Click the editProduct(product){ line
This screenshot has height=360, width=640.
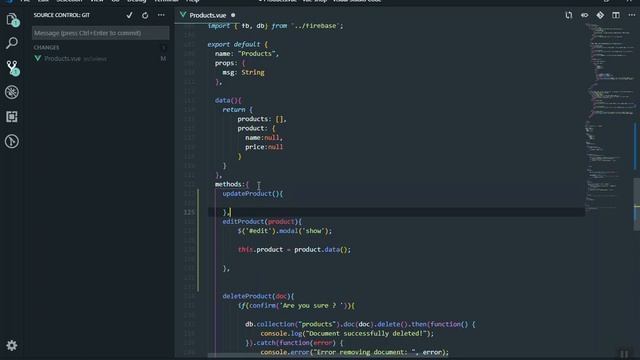tap(262, 222)
